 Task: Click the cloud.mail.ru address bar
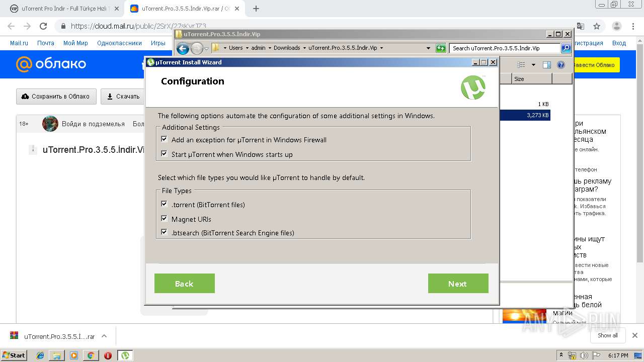(x=138, y=26)
